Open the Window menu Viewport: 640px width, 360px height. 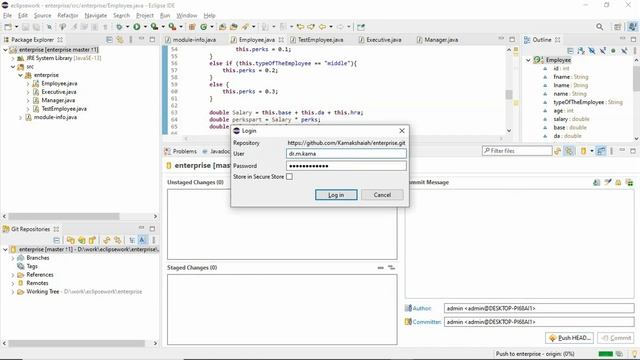[187, 16]
